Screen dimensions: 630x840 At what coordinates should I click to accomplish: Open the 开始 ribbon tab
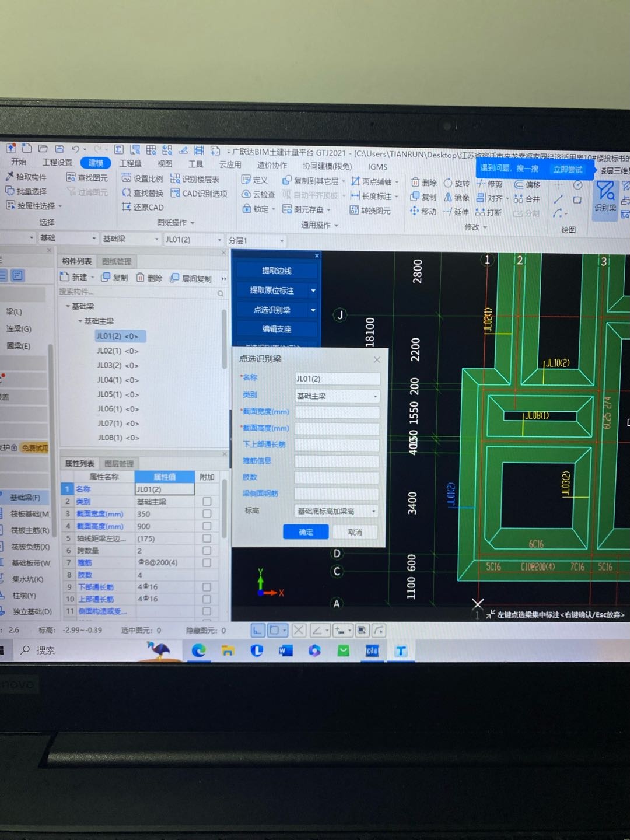[x=18, y=162]
